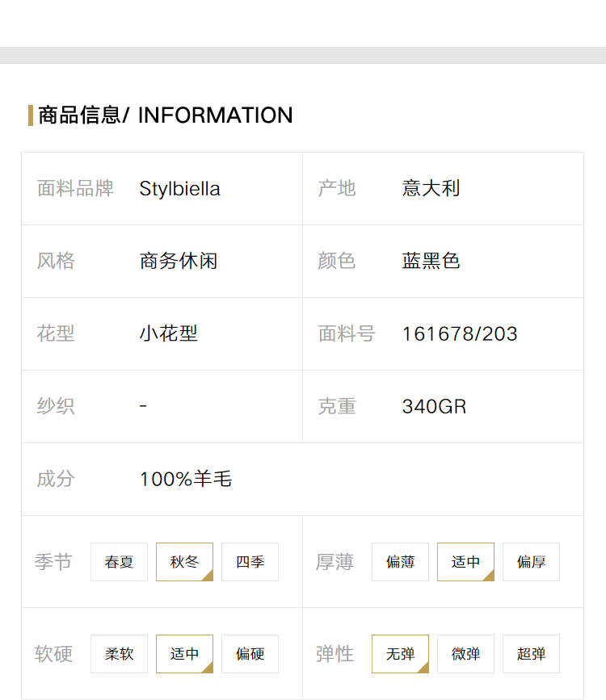
Task: Select the 秋冬 season option
Action: [x=184, y=562]
